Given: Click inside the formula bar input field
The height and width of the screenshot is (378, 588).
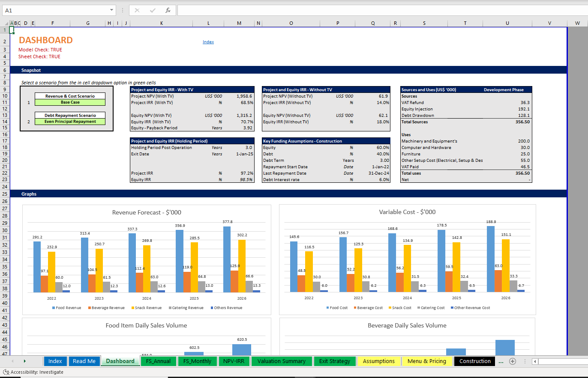Looking at the screenshot, I should coord(300,10).
